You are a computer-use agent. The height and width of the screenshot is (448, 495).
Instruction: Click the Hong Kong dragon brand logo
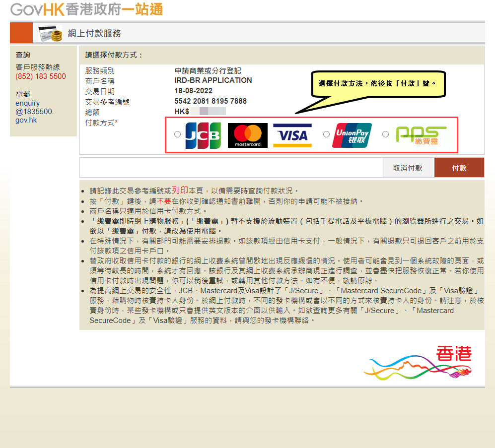click(x=418, y=362)
